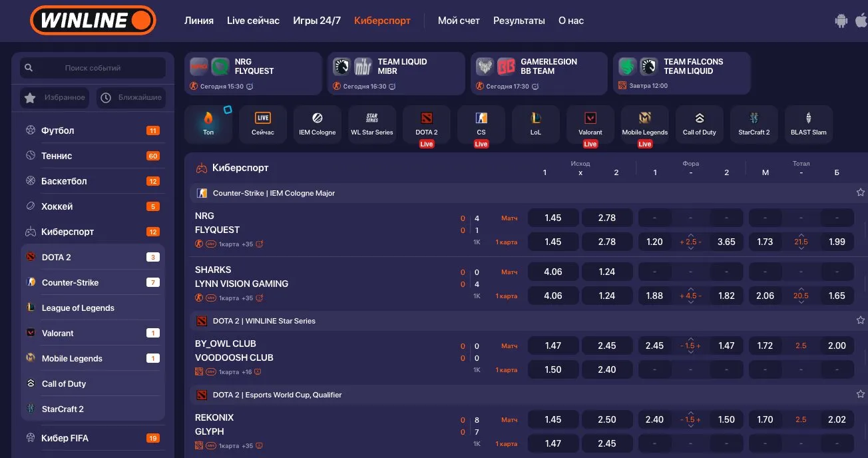
Task: Select the StarCraft 2 filter tile
Action: pos(754,124)
